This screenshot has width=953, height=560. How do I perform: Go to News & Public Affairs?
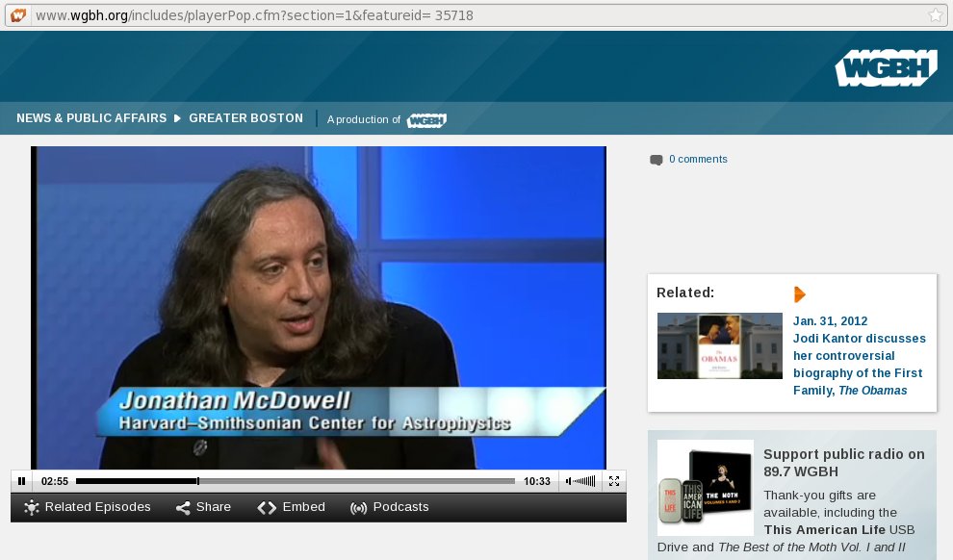pyautogui.click(x=91, y=118)
